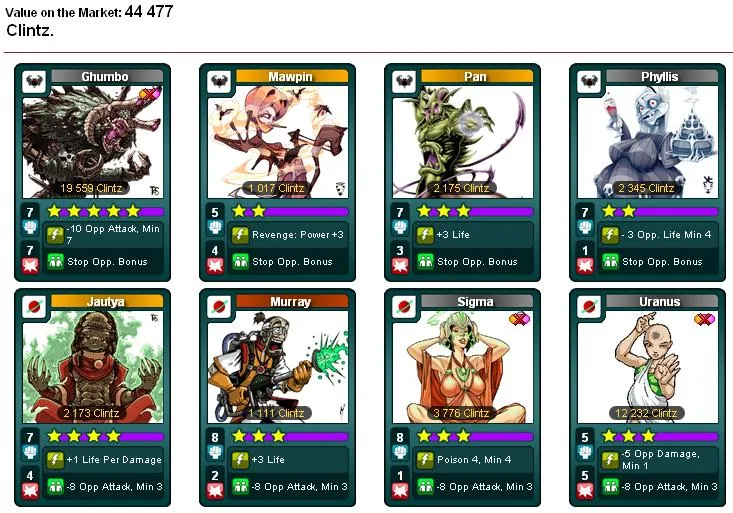Click the crossed-out pill icon on Ghumbo's card
733x513 pixels.
tap(150, 94)
